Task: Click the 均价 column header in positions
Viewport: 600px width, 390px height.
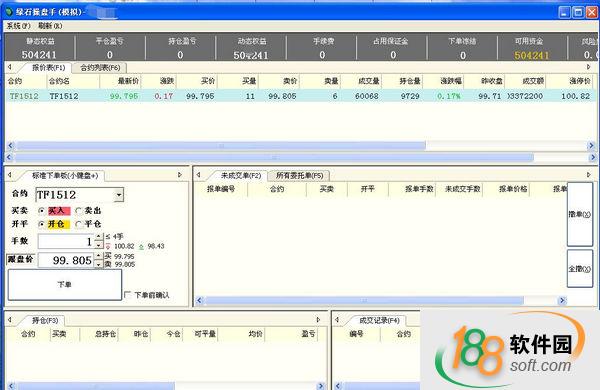Action: click(x=242, y=334)
